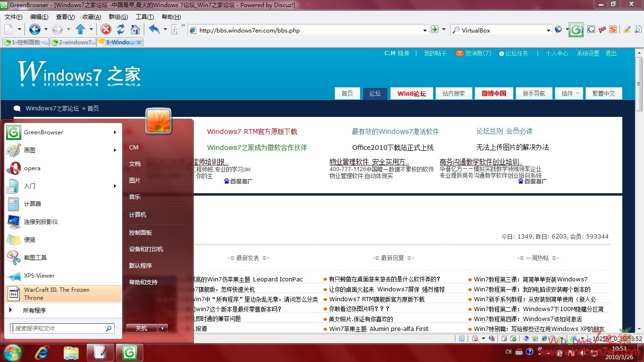This screenshot has width=644, height=362.
Task: Open Internet Explorer from the taskbar
Action: tap(42, 352)
